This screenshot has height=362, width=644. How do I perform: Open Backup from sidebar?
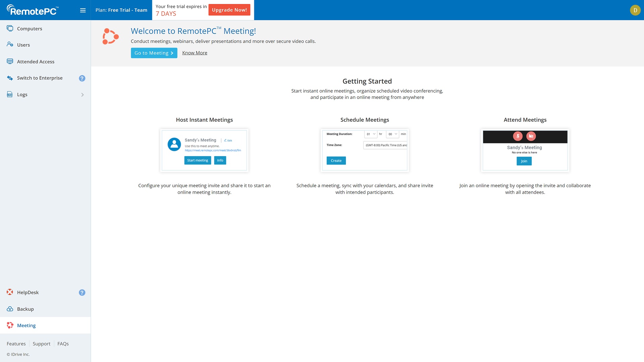click(45, 309)
